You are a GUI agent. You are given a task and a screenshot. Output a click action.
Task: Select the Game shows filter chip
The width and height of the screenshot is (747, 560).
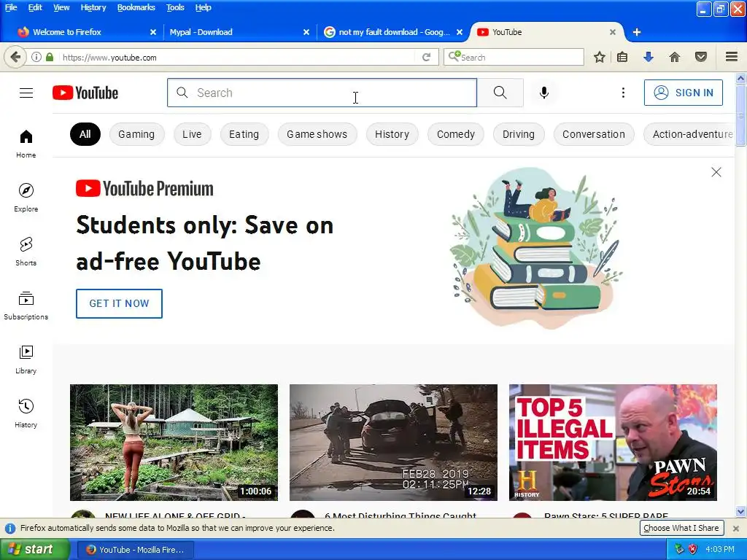(317, 134)
